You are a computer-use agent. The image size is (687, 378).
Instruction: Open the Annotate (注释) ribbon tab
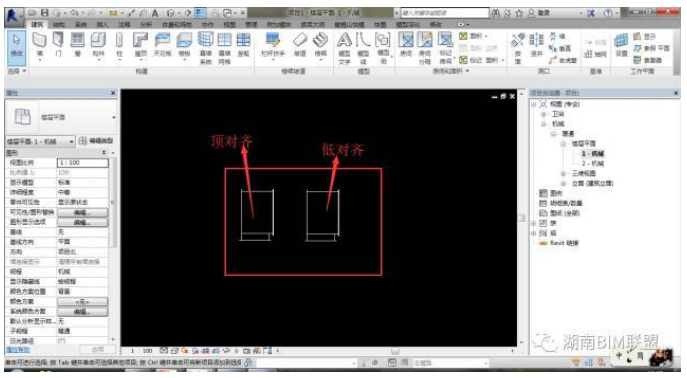(x=124, y=25)
